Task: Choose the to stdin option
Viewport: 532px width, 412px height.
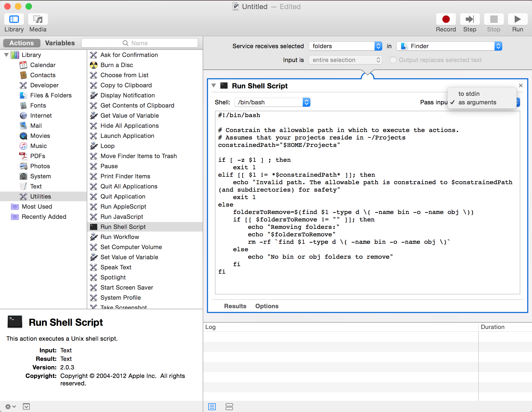Action: tap(469, 94)
